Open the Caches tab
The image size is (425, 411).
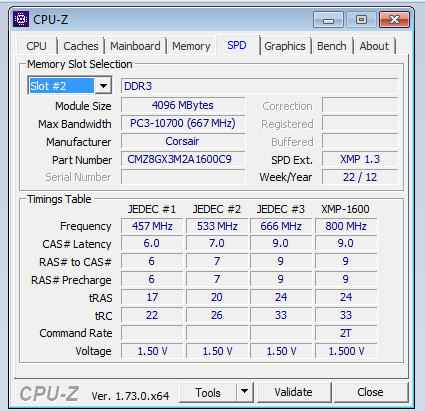point(81,46)
